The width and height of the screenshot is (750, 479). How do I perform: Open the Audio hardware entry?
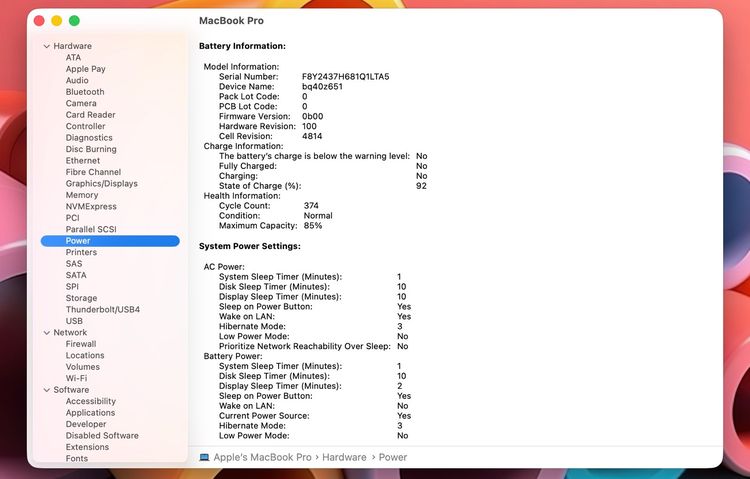click(77, 80)
